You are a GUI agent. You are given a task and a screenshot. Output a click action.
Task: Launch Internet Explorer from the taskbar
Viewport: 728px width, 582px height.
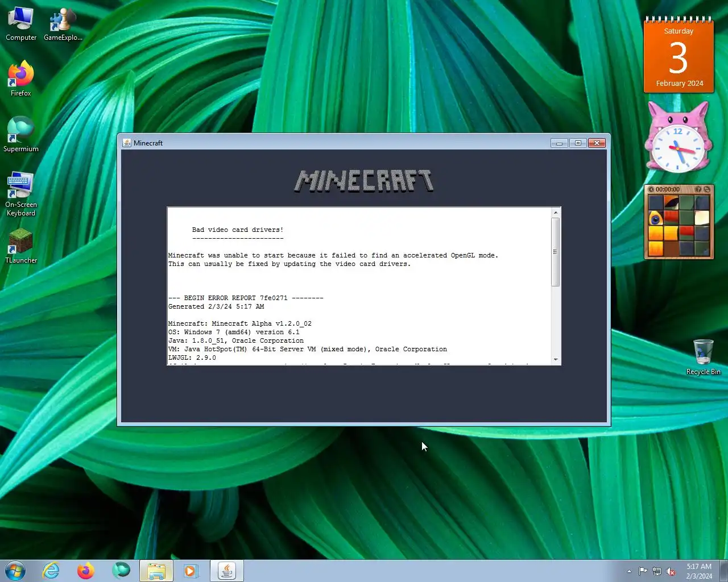(x=51, y=571)
